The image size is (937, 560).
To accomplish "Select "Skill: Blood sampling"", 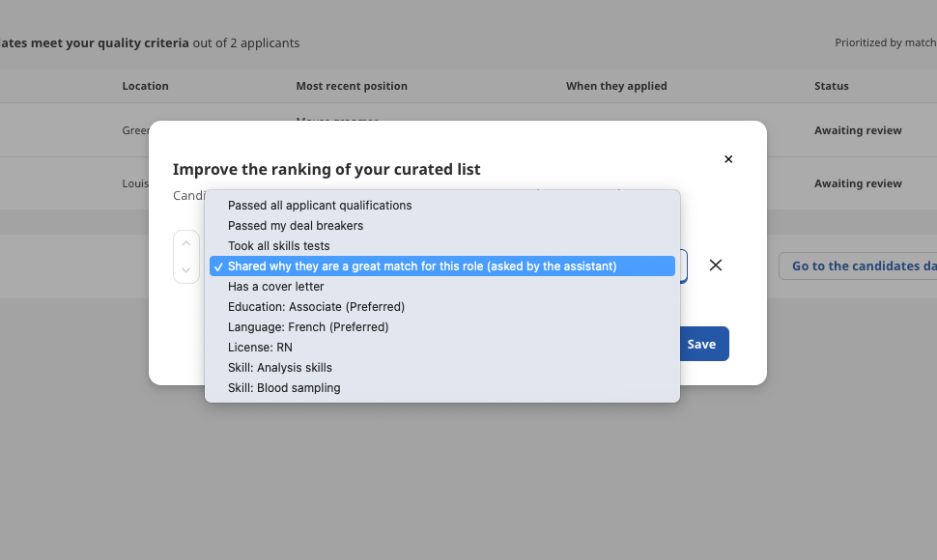I will (286, 387).
